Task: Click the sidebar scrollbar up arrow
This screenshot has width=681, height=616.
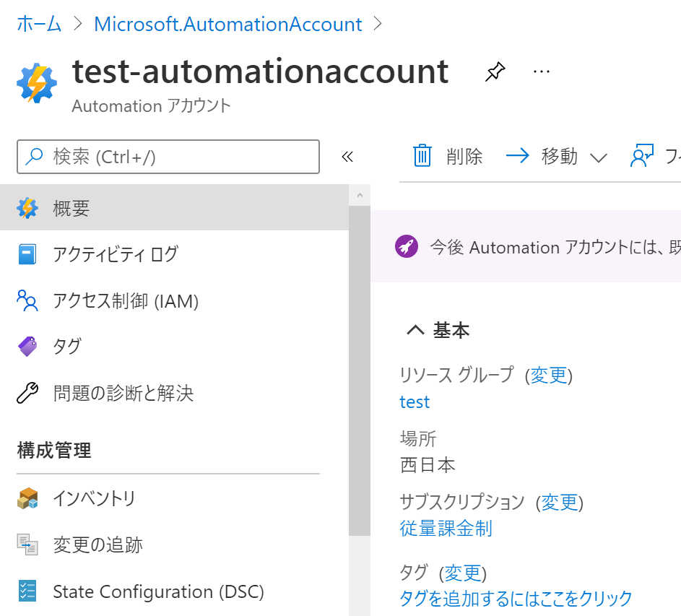Action: (360, 195)
